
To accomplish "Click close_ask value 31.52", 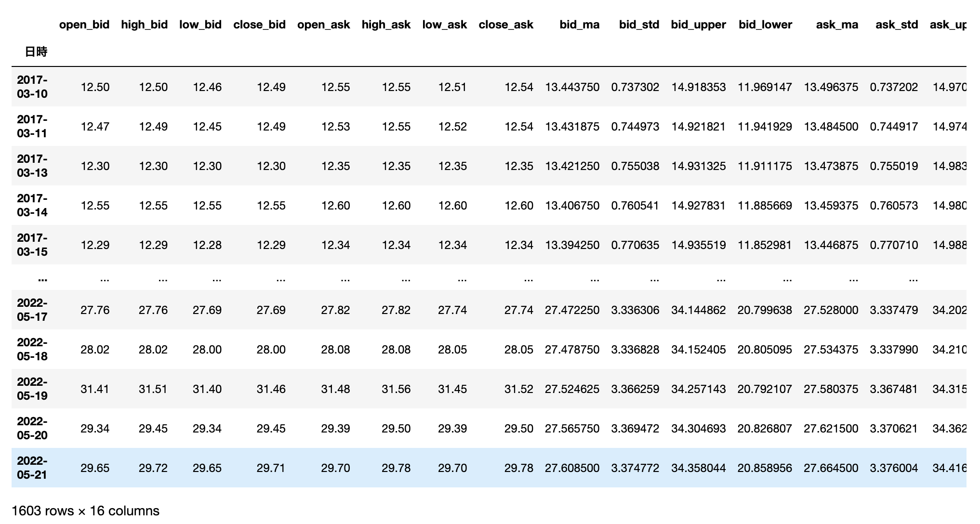I will pos(518,389).
